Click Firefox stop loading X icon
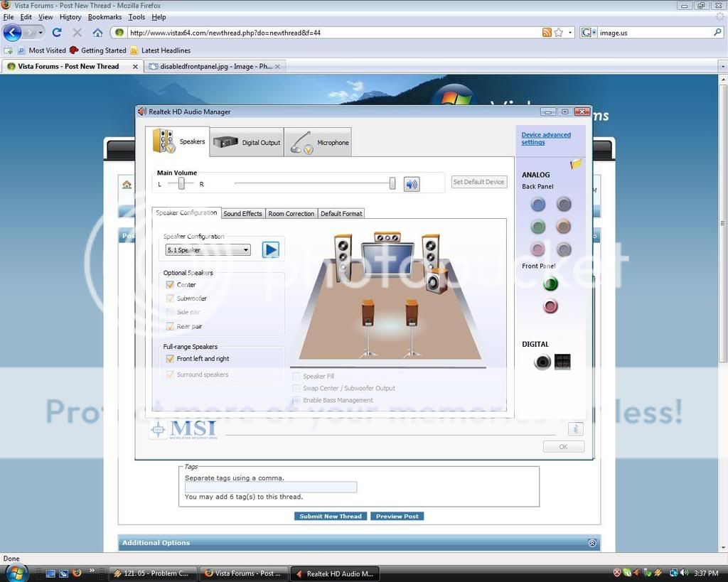Viewport: 728px width, 582px height. pyautogui.click(x=77, y=33)
